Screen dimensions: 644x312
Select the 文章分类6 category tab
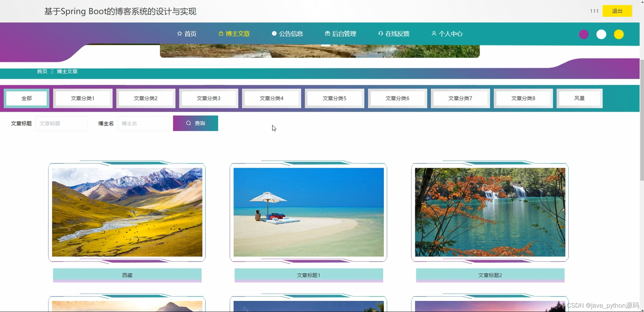(397, 98)
